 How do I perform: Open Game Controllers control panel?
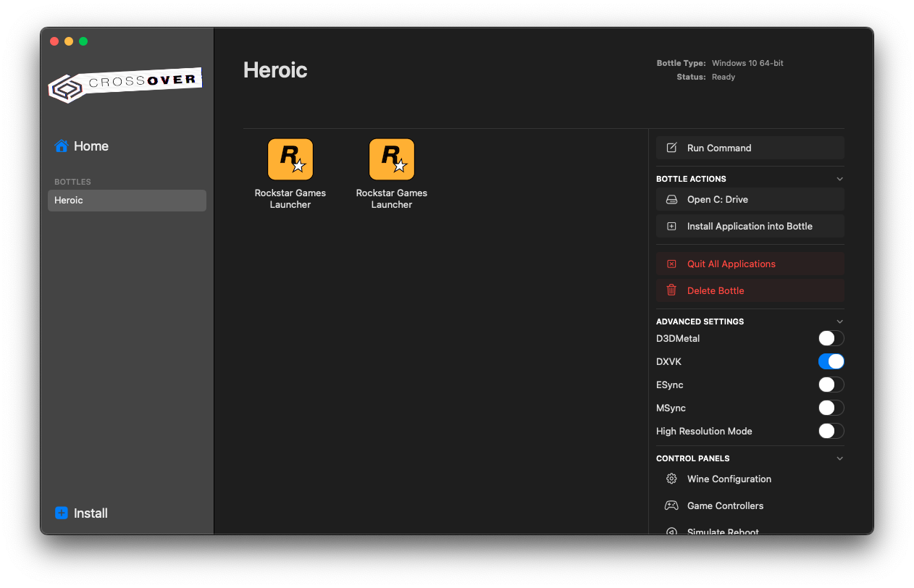click(x=750, y=505)
